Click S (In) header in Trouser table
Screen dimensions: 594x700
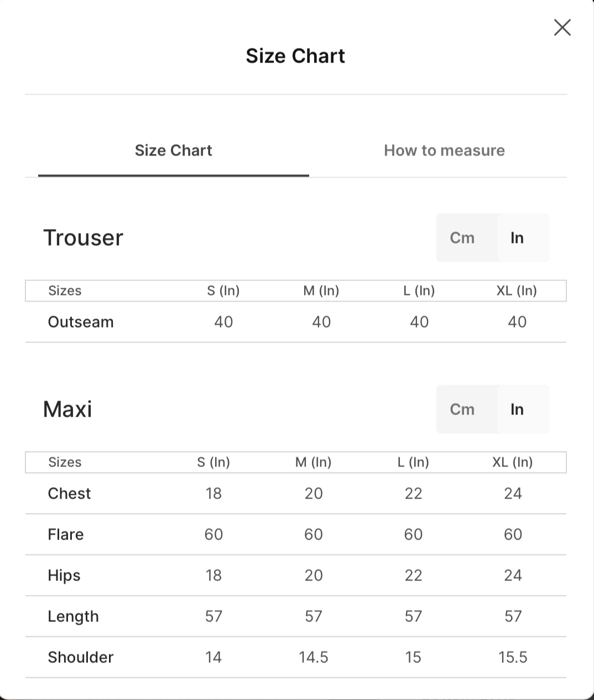pos(223,291)
